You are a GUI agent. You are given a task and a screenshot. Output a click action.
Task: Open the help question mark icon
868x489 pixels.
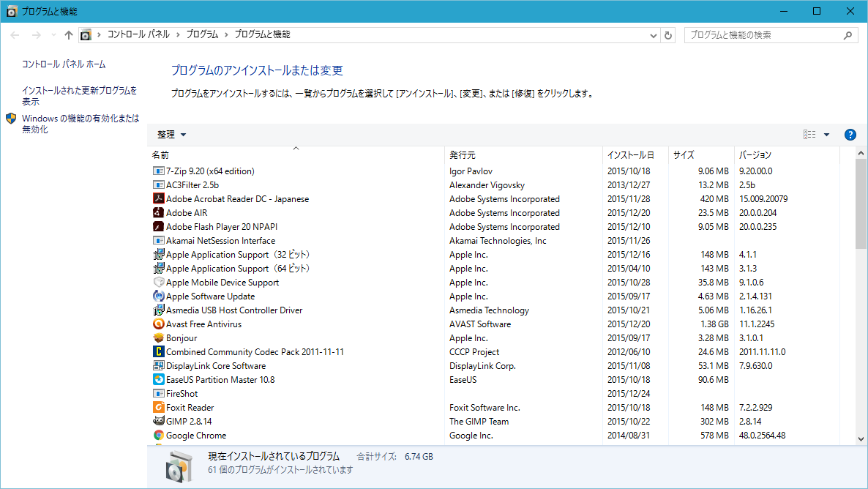(850, 135)
